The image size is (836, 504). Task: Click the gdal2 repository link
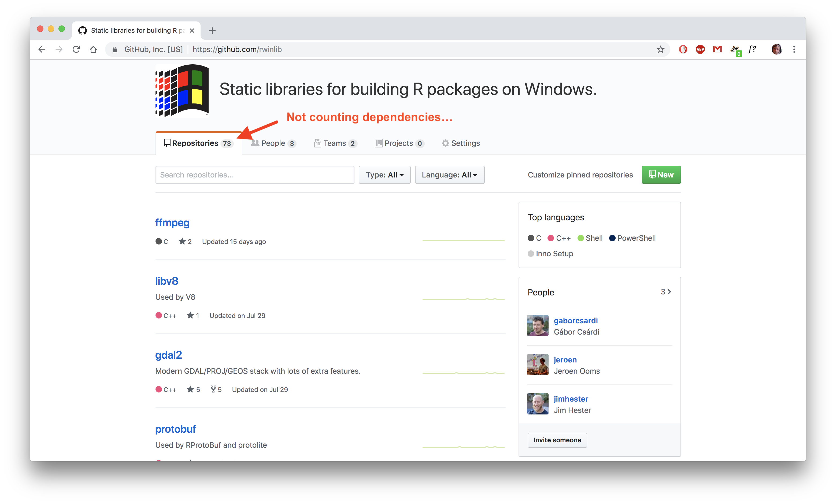pos(168,355)
